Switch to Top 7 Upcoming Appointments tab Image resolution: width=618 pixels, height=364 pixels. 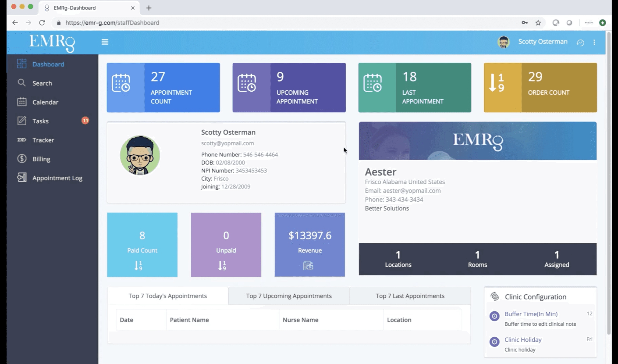tap(289, 296)
